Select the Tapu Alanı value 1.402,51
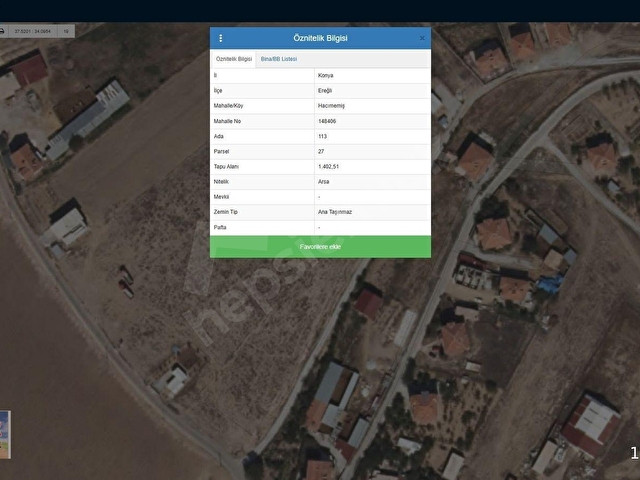640x480 pixels. (x=328, y=167)
